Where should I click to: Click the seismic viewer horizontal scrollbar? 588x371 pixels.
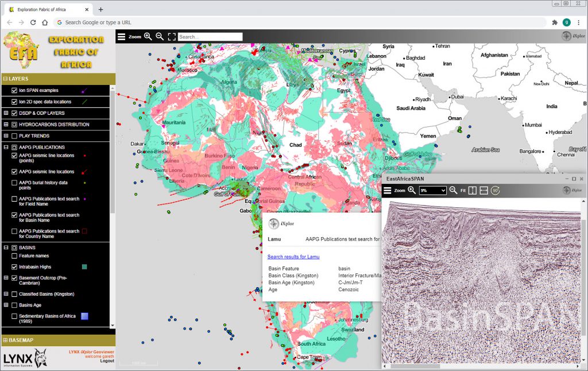point(415,366)
